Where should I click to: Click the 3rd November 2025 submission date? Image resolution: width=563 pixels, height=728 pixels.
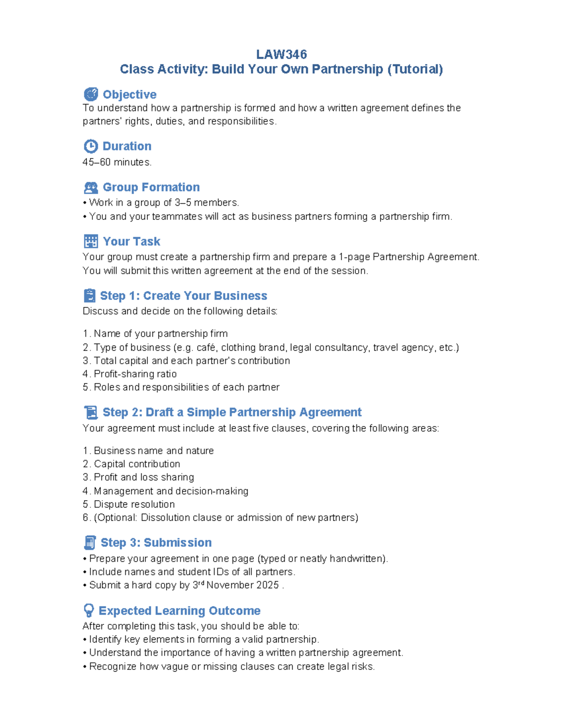236,585
